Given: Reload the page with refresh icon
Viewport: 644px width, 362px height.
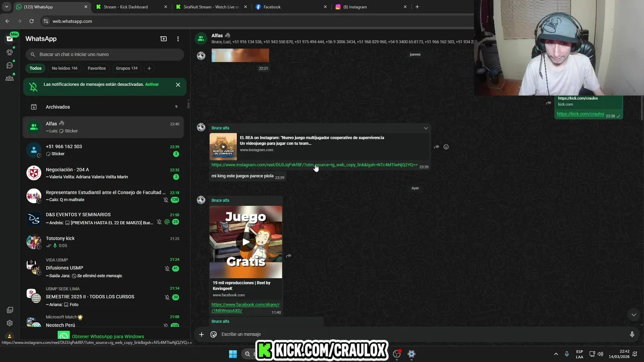Looking at the screenshot, I should [x=31, y=21].
